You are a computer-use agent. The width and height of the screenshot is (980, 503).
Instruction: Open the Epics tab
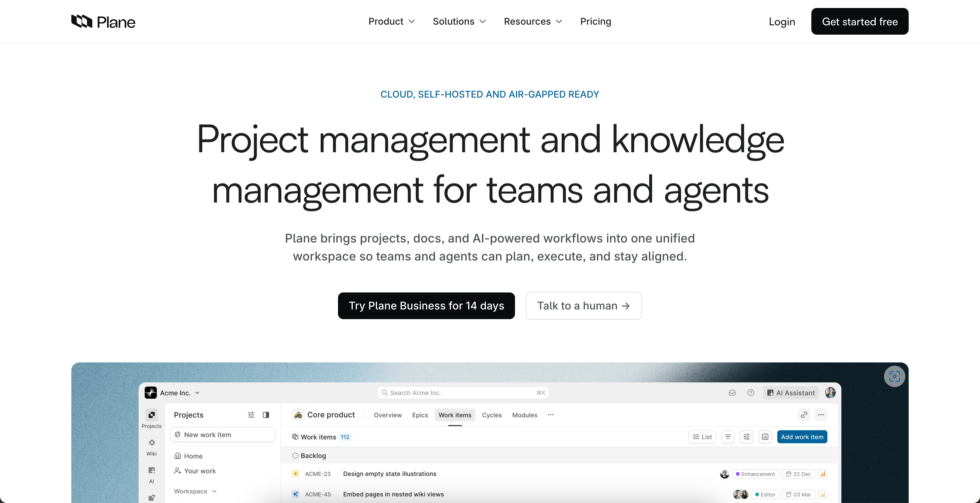(x=420, y=415)
